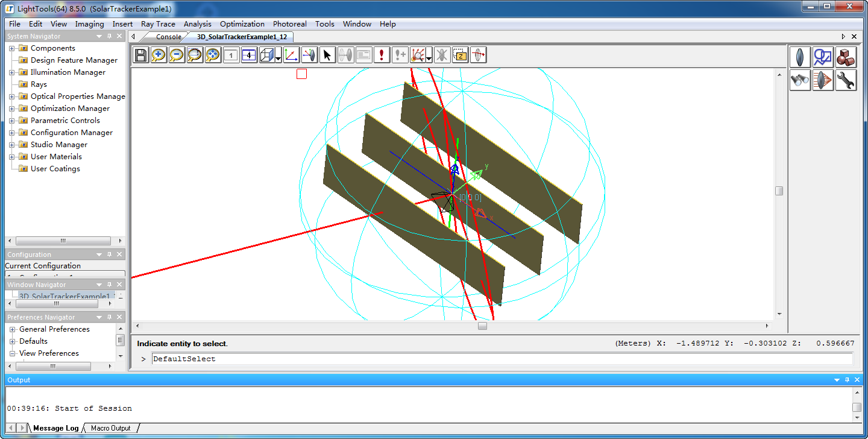Collapse the View Preferences node
The height and width of the screenshot is (439, 868).
point(13,353)
